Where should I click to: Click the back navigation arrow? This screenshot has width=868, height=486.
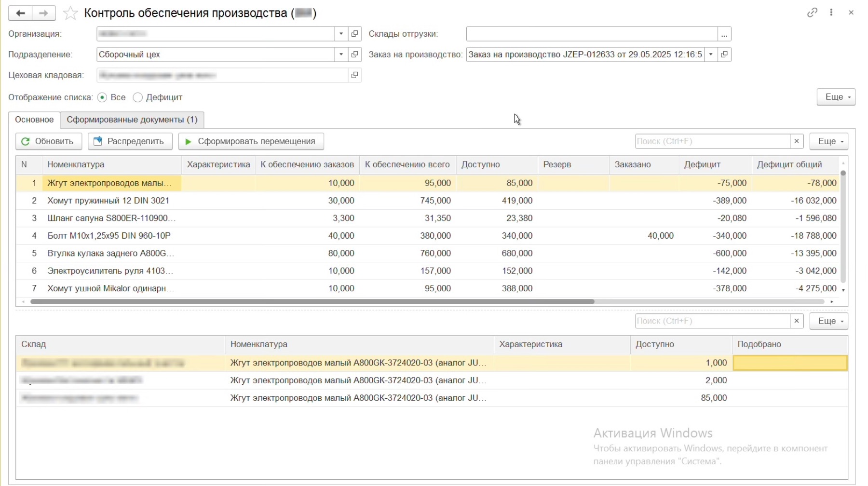coord(20,13)
